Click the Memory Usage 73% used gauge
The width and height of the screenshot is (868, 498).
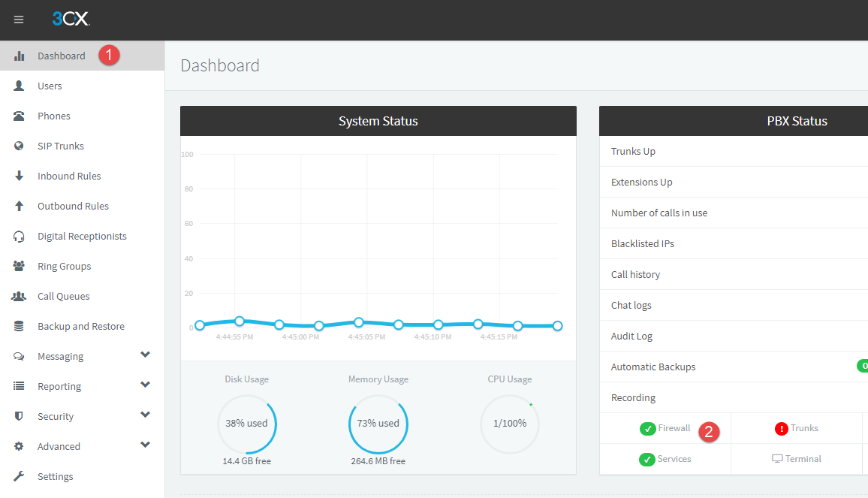coord(378,424)
